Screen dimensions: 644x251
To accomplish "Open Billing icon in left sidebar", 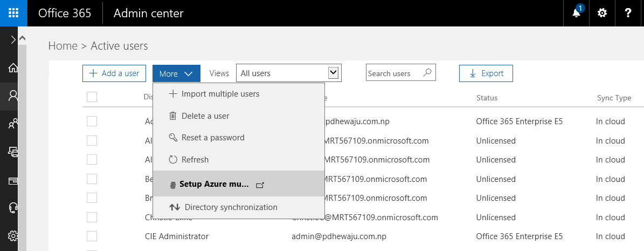I will (13, 180).
